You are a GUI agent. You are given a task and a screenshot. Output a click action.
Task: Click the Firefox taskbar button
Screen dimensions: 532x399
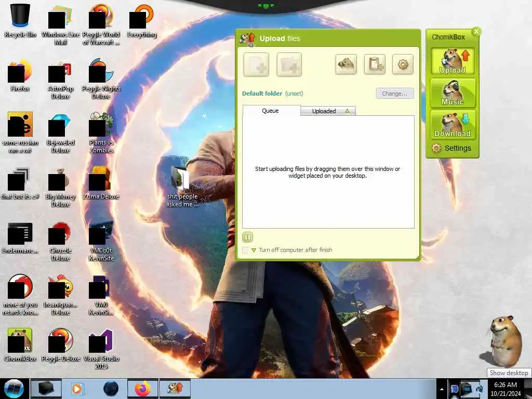coord(143,389)
